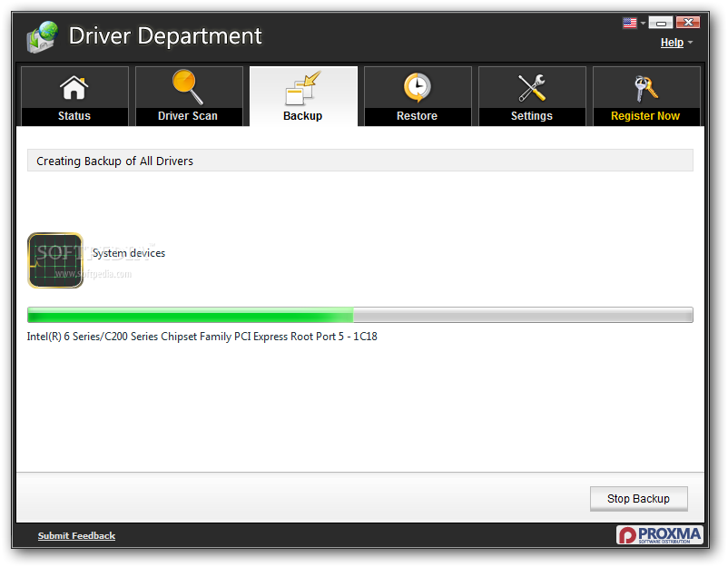Image resolution: width=728 pixels, height=567 pixels.
Task: Click the Stop Backup button
Action: click(638, 499)
